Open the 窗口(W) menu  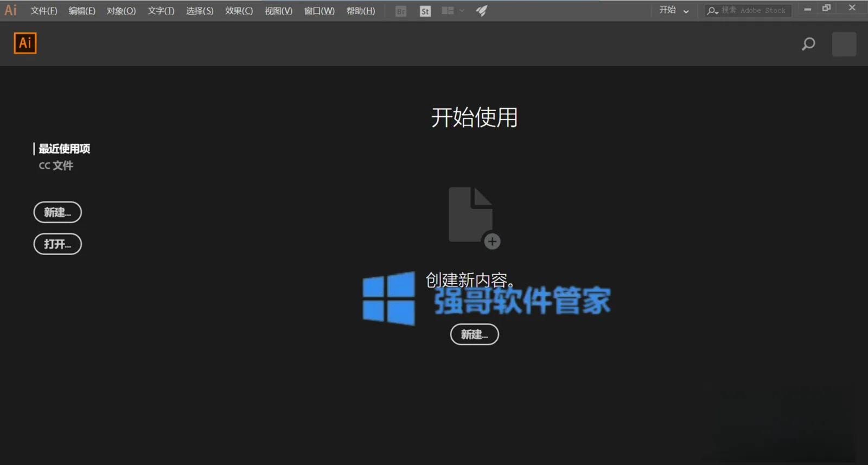319,11
